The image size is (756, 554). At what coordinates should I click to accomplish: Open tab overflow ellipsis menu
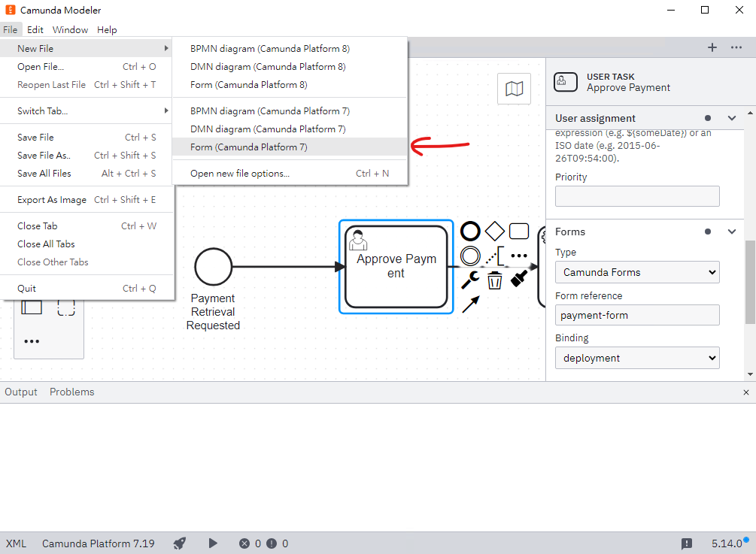tap(736, 47)
